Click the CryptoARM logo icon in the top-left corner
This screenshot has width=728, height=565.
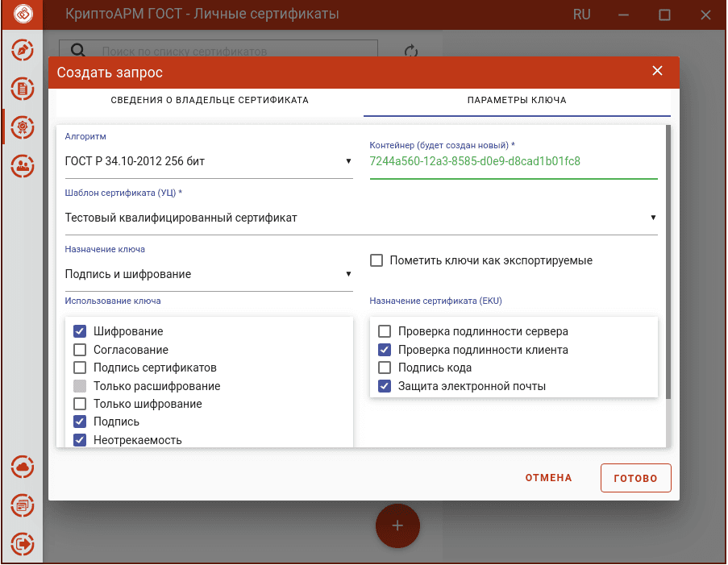(23, 14)
